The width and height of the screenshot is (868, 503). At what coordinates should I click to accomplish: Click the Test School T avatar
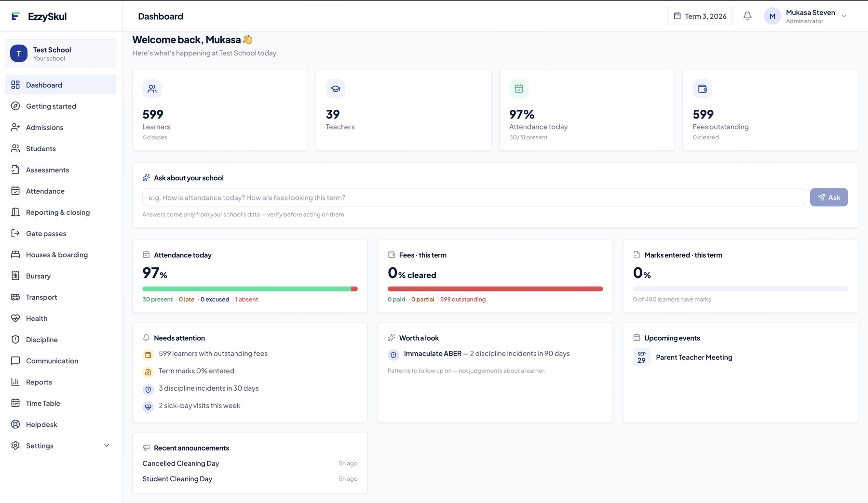click(19, 53)
